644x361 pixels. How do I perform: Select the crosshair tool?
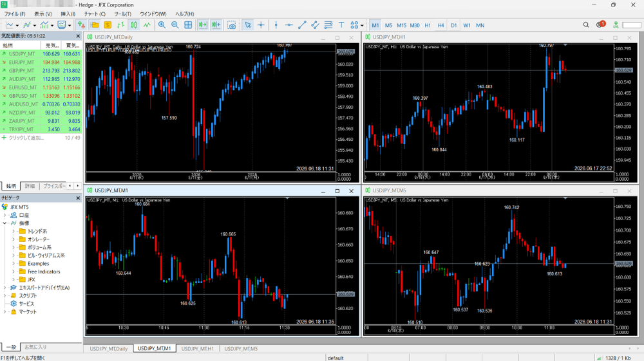tap(261, 25)
